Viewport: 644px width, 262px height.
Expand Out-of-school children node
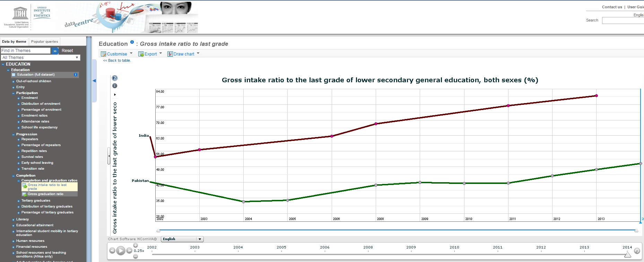tap(13, 82)
